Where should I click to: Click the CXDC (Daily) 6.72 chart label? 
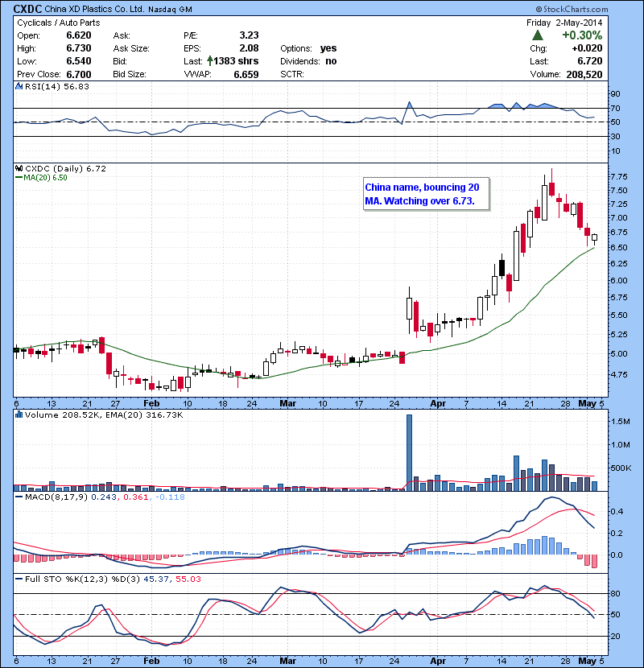tap(65, 169)
